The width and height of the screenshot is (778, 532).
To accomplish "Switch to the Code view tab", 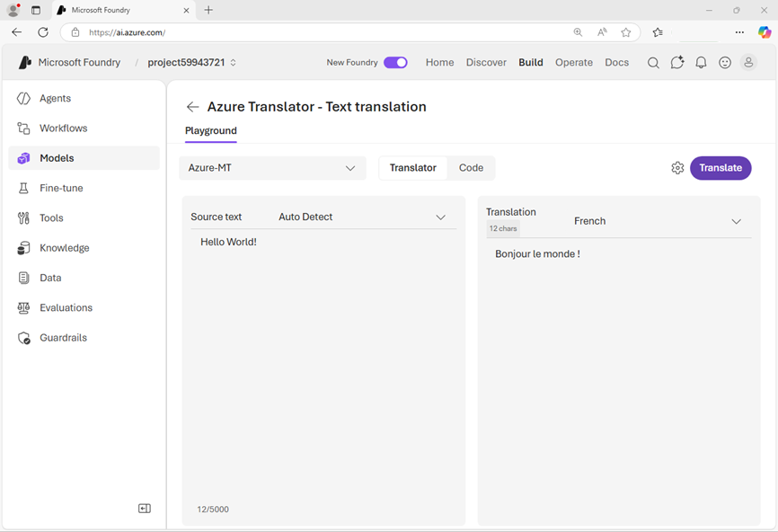I will coord(471,168).
